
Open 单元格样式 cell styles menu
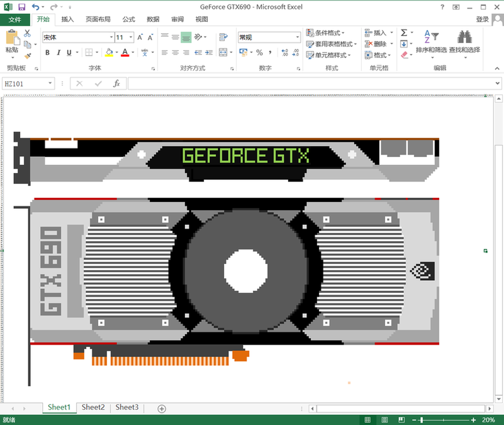click(328, 55)
